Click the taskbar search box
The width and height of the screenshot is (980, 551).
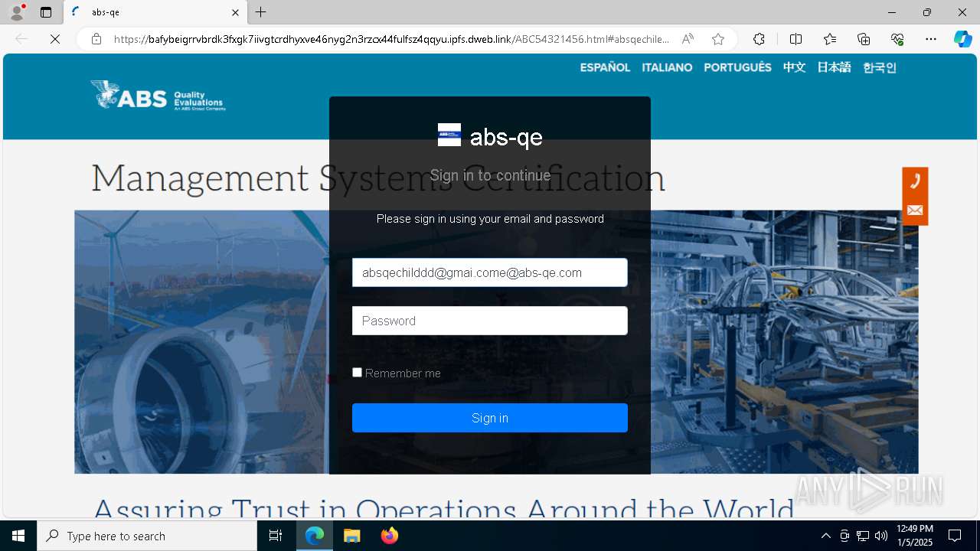point(147,536)
